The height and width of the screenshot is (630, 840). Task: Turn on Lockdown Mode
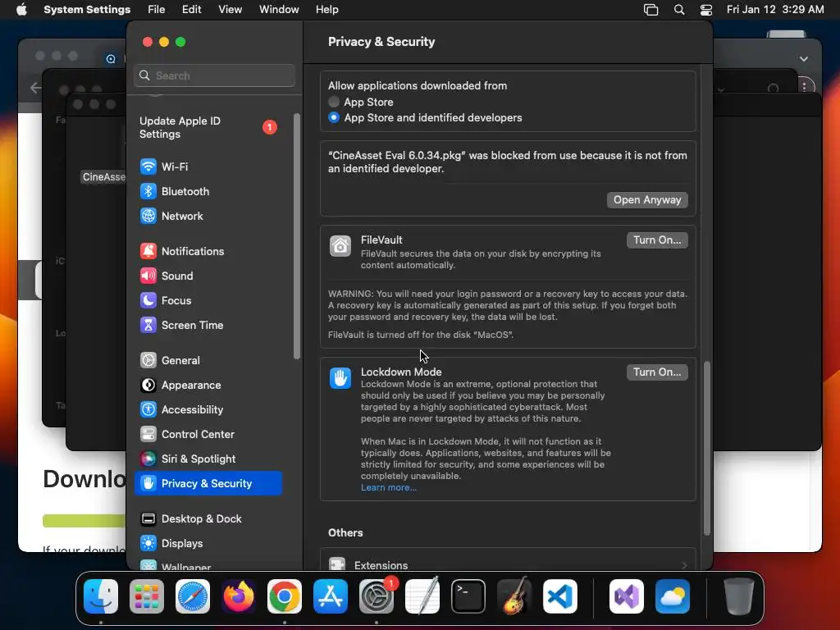tap(657, 372)
